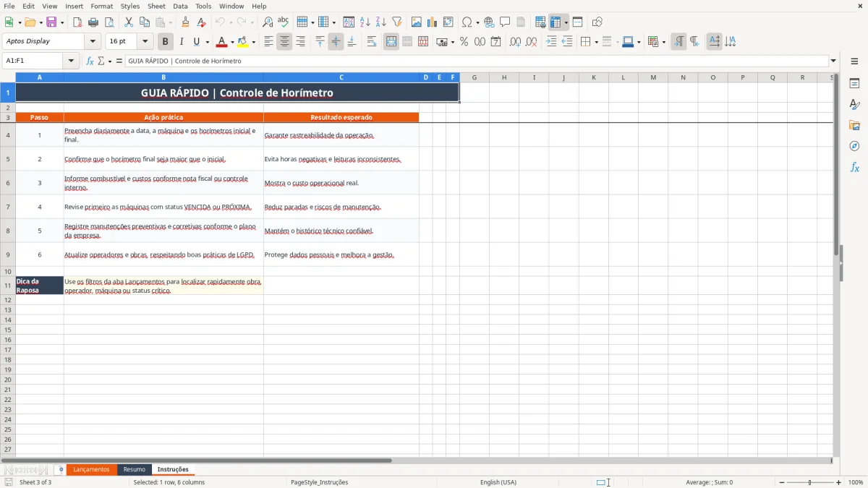Click the Print icon
This screenshot has width=868, height=488.
click(x=93, y=22)
